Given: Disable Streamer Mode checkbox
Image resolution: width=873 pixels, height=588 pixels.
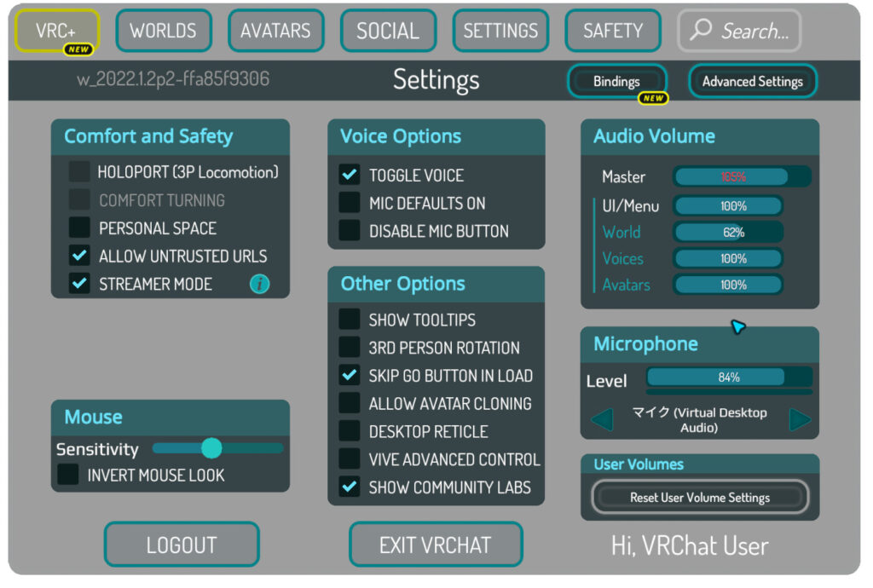Looking at the screenshot, I should [x=79, y=284].
